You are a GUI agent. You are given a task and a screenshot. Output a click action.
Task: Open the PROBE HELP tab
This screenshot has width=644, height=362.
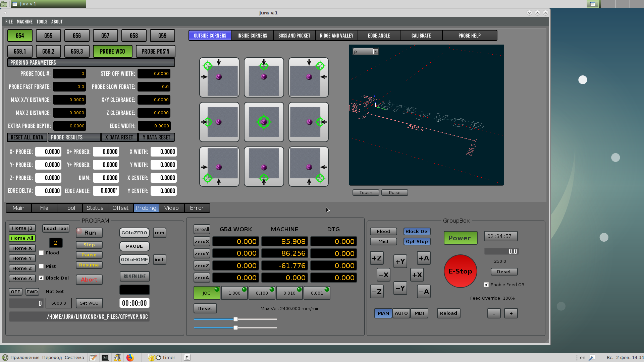(470, 36)
